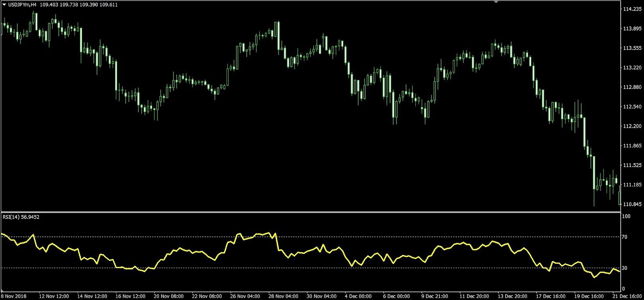
Task: Click price label 111.185 on price axis
Action: pos(632,185)
